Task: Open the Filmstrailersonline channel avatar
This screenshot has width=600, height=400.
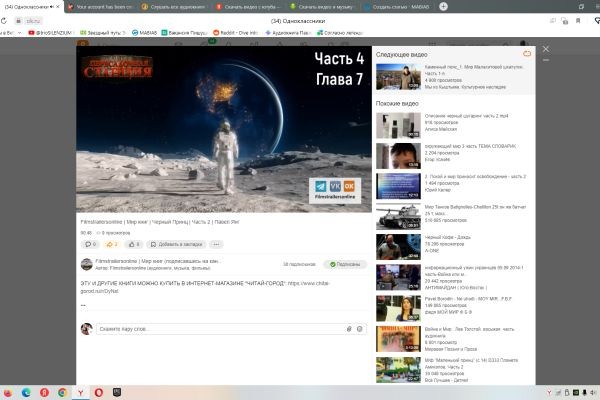Action: click(87, 264)
